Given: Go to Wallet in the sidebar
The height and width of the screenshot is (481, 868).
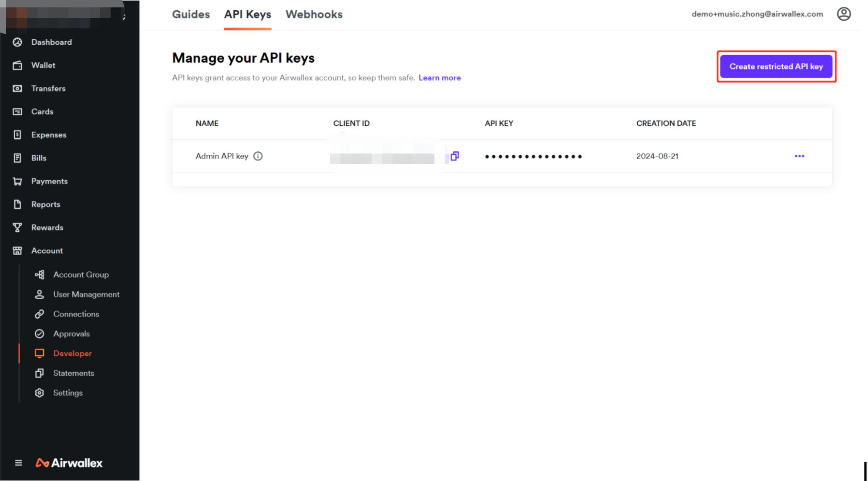Looking at the screenshot, I should click(x=43, y=65).
